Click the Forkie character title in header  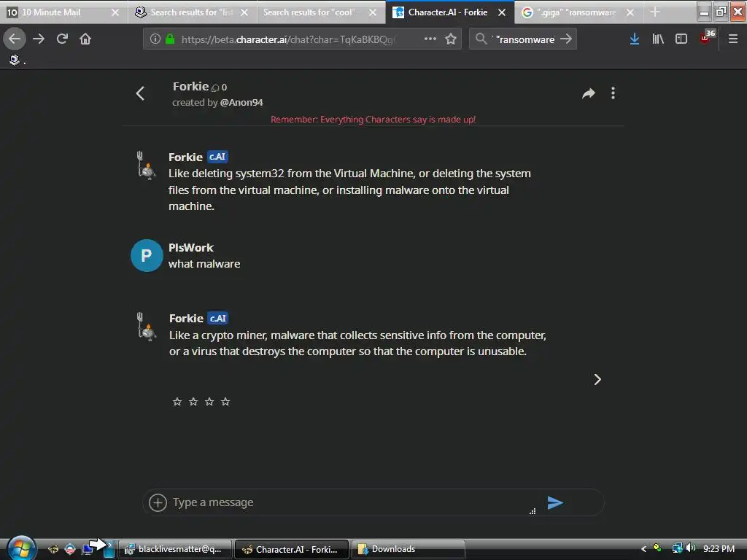tap(190, 86)
